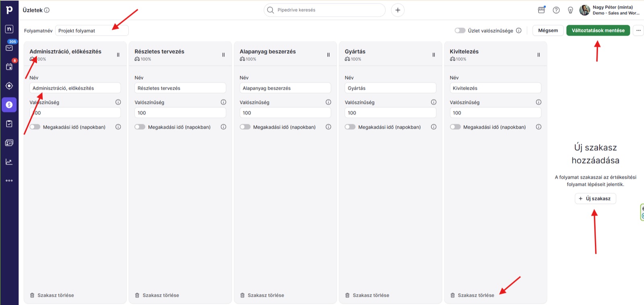Viewport: 644px width, 305px height.
Task: Open the Pipedrive logo home icon
Action: [x=9, y=10]
